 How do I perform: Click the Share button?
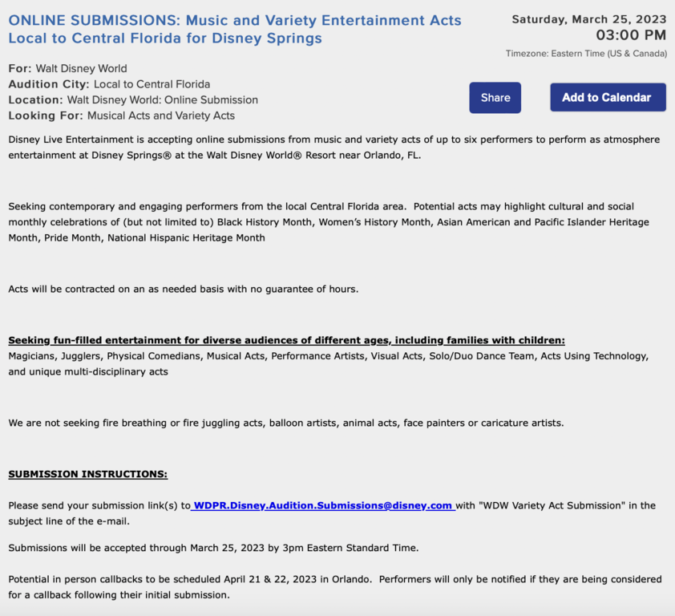[495, 98]
